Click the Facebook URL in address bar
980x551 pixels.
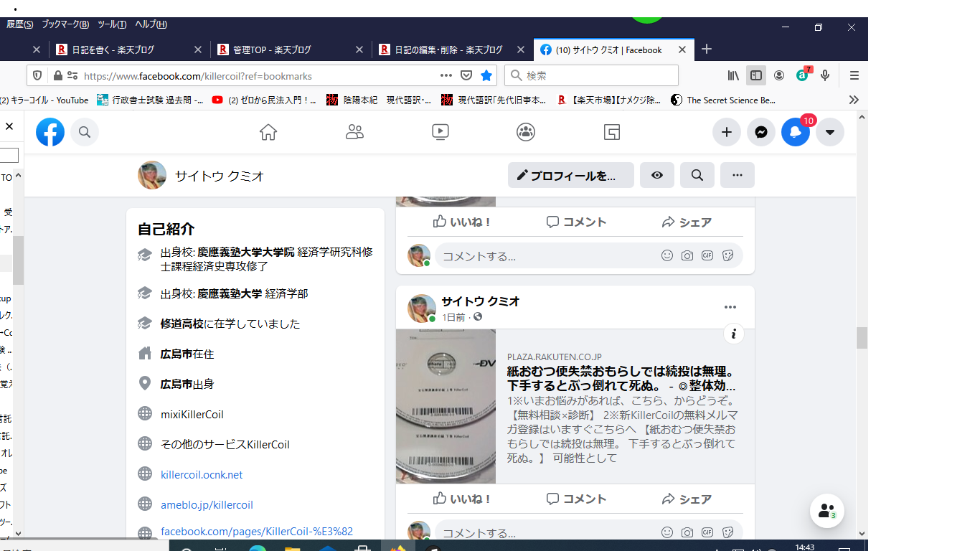coord(198,75)
